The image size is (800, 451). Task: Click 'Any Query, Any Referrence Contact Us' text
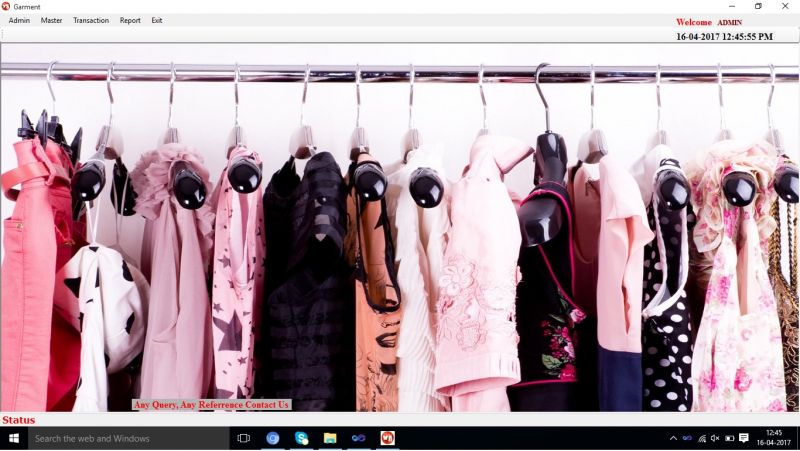point(211,405)
